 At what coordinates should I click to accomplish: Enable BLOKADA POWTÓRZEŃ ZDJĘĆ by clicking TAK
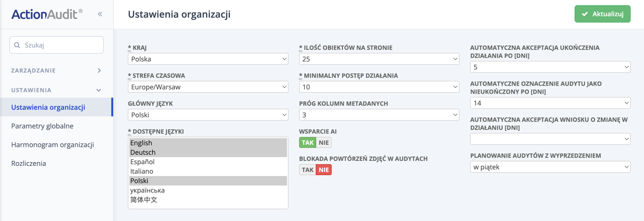tap(307, 169)
